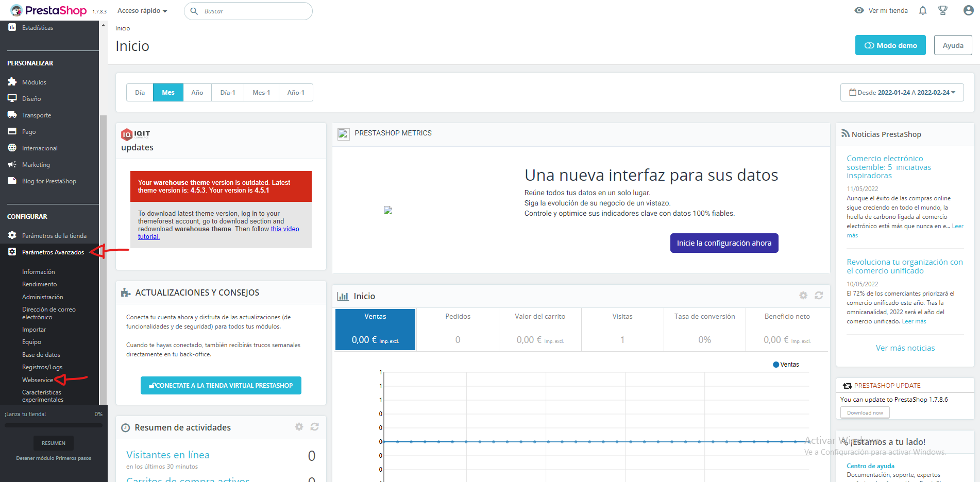This screenshot has width=980, height=482.
Task: Click Ver mi tienda eye icon
Action: coord(859,11)
